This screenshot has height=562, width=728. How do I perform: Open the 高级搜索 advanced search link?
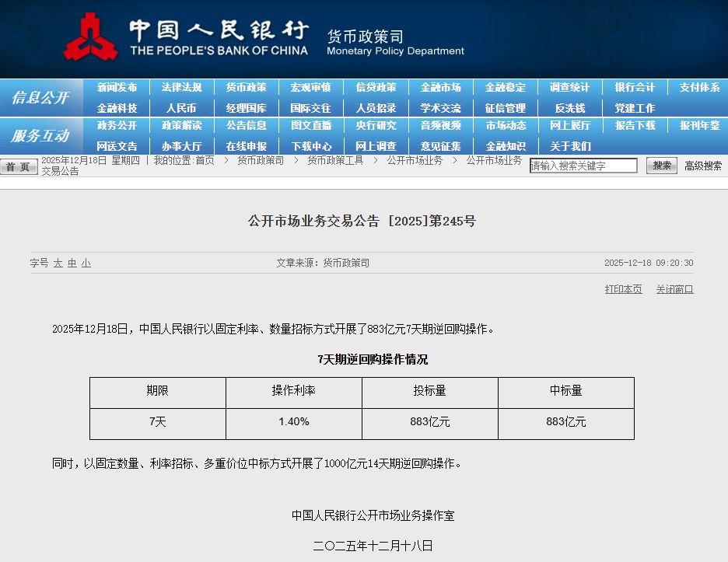pyautogui.click(x=703, y=166)
